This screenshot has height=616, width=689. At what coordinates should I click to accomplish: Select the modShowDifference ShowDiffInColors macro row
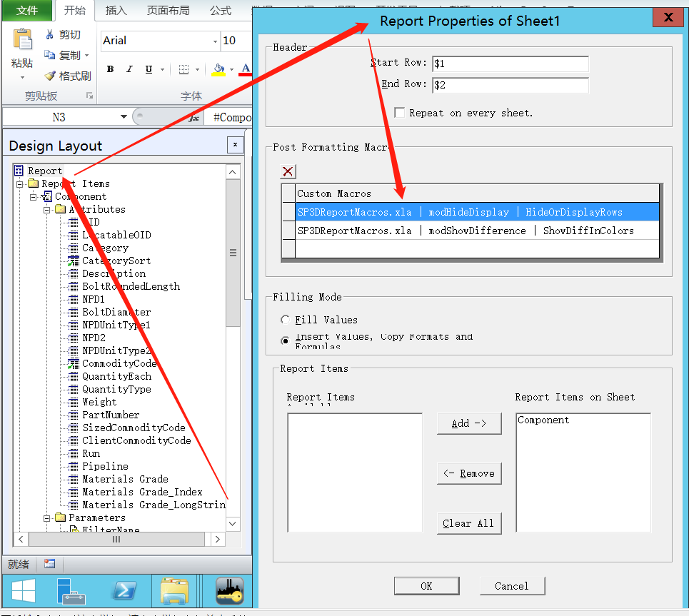[477, 231]
